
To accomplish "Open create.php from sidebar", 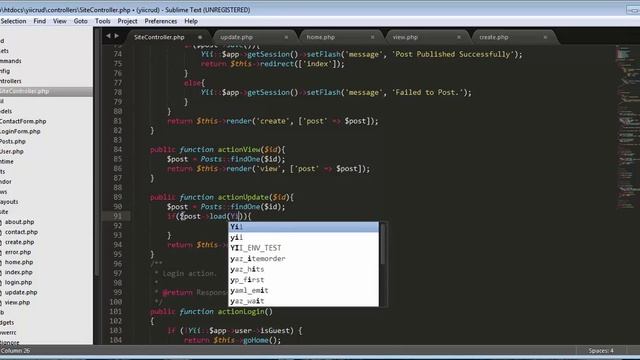I will tap(20, 242).
